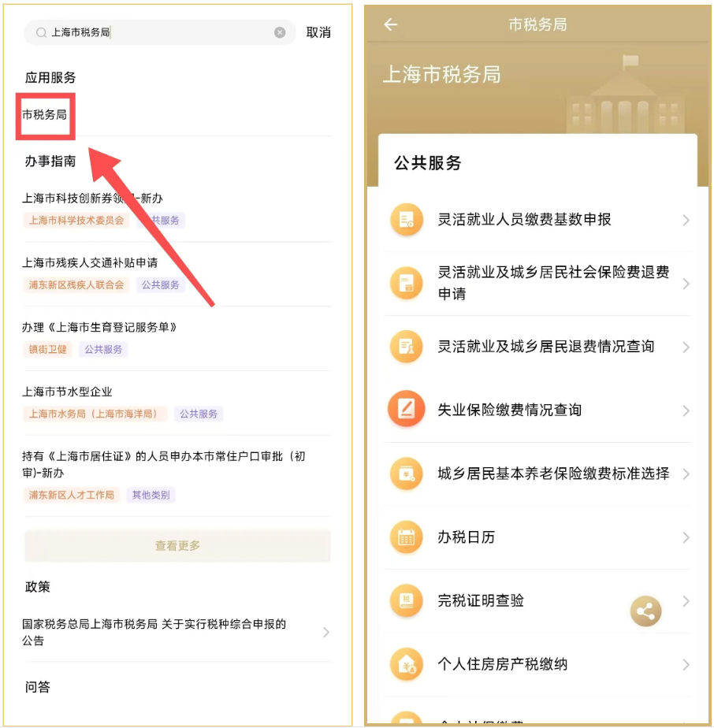Tap the magnifier search icon

(41, 32)
